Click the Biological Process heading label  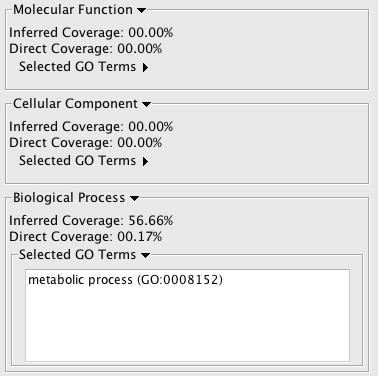click(x=69, y=198)
